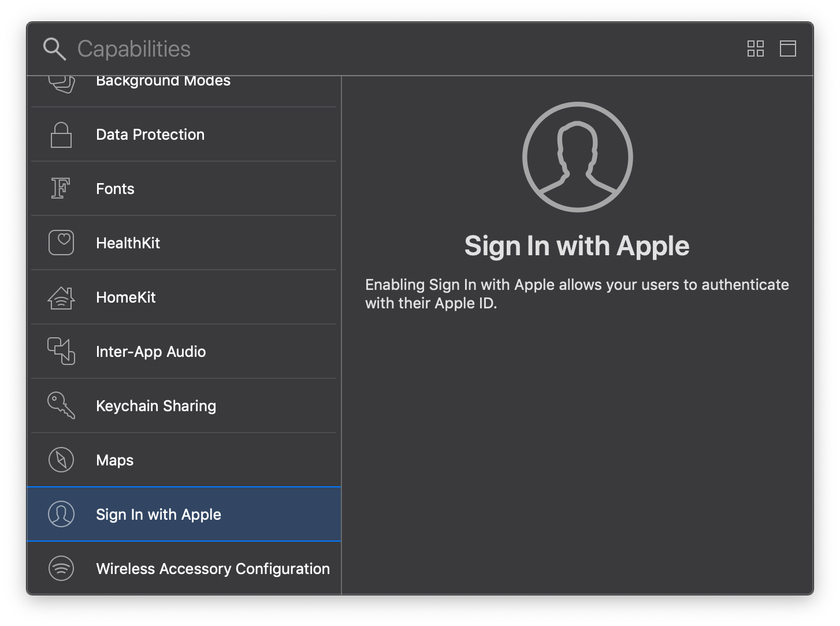The image size is (840, 626).
Task: Click the Enabling Sign In description text
Action: click(x=577, y=293)
